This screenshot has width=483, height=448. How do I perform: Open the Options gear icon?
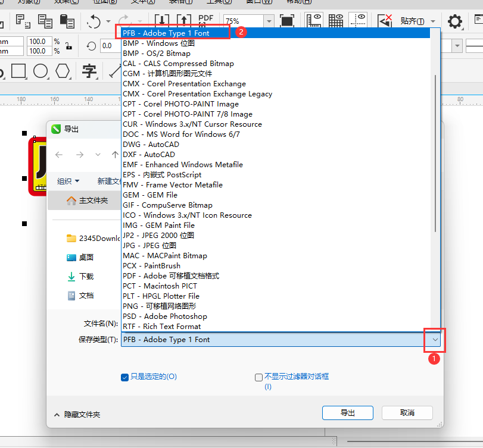(455, 21)
